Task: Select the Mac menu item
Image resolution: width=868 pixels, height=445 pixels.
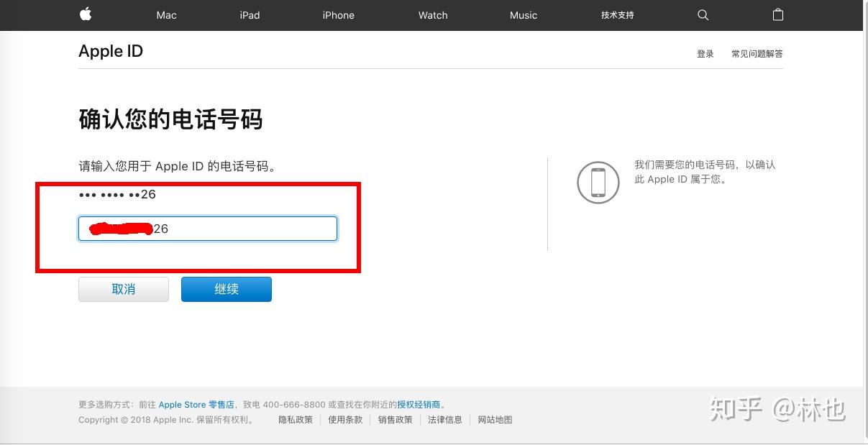Action: point(165,14)
